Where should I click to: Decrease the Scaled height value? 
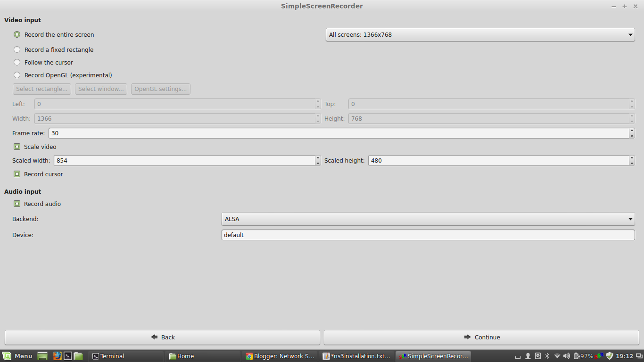click(x=632, y=163)
